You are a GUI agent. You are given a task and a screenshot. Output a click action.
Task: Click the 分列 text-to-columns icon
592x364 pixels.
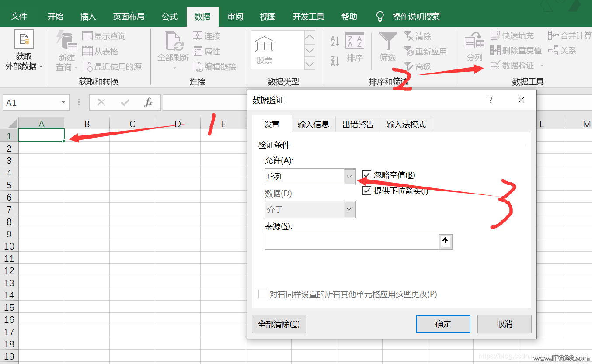tap(474, 42)
